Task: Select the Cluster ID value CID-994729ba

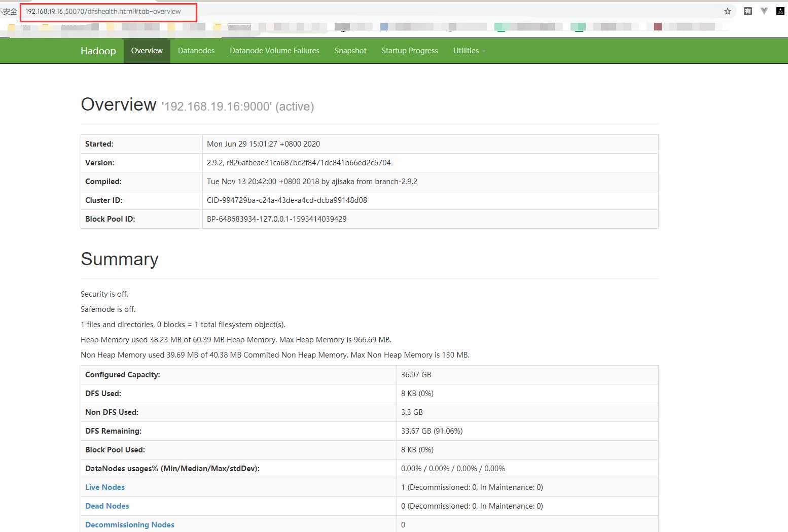Action: pos(287,200)
